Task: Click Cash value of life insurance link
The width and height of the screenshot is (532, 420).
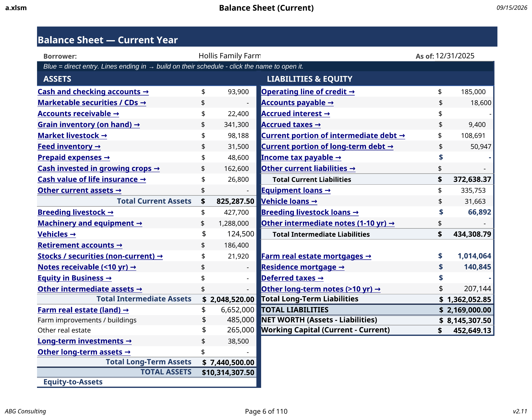Action: click(x=92, y=179)
